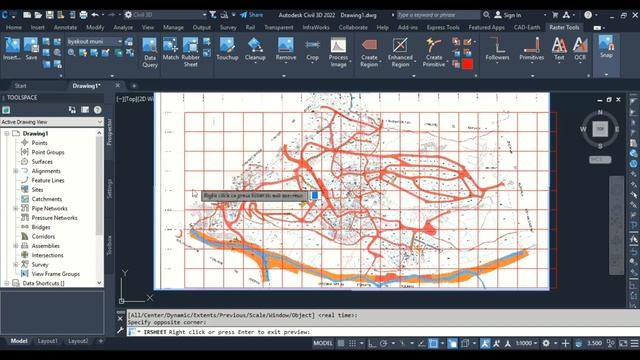The height and width of the screenshot is (360, 640).
Task: Toggle polar tracking in status bar
Action: pyautogui.click(x=384, y=343)
